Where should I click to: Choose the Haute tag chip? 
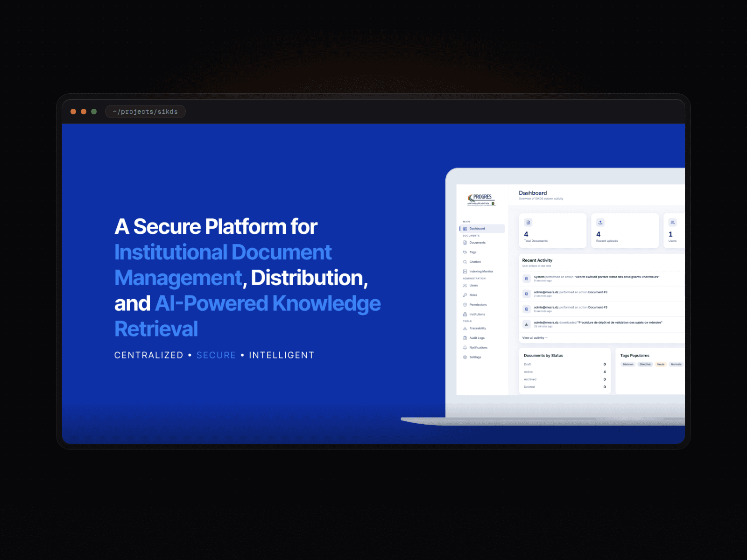[661, 364]
